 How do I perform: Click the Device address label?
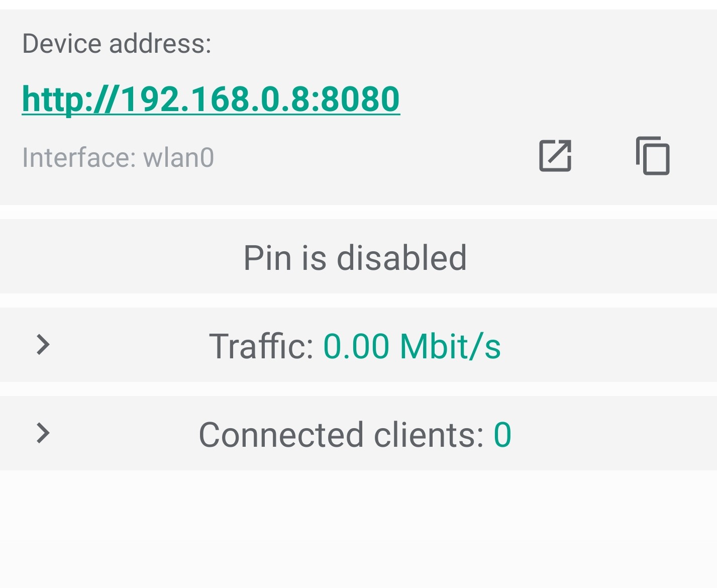[117, 44]
